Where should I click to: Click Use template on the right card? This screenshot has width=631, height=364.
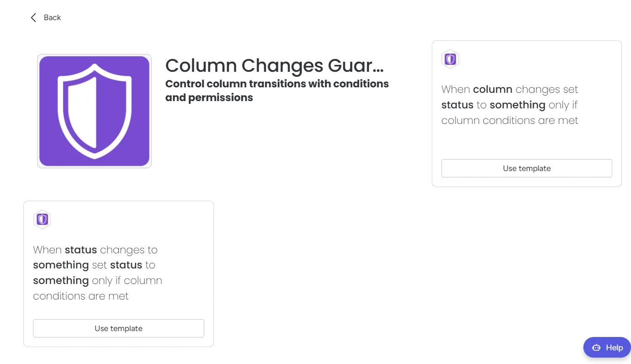[x=526, y=168]
